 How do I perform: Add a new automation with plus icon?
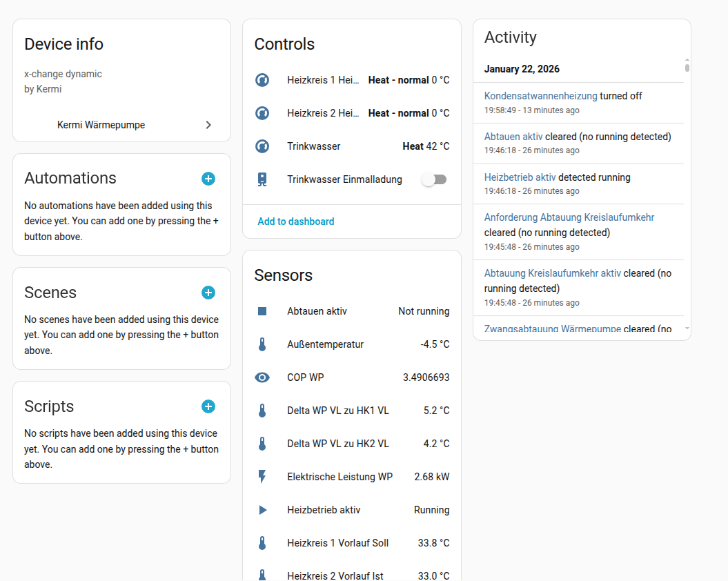click(x=208, y=179)
